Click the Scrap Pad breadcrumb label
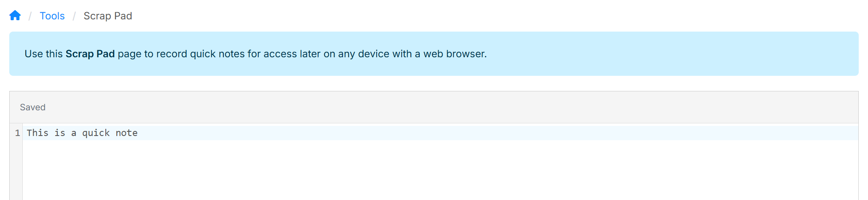Screen dimensions: 868x200 (x=108, y=16)
